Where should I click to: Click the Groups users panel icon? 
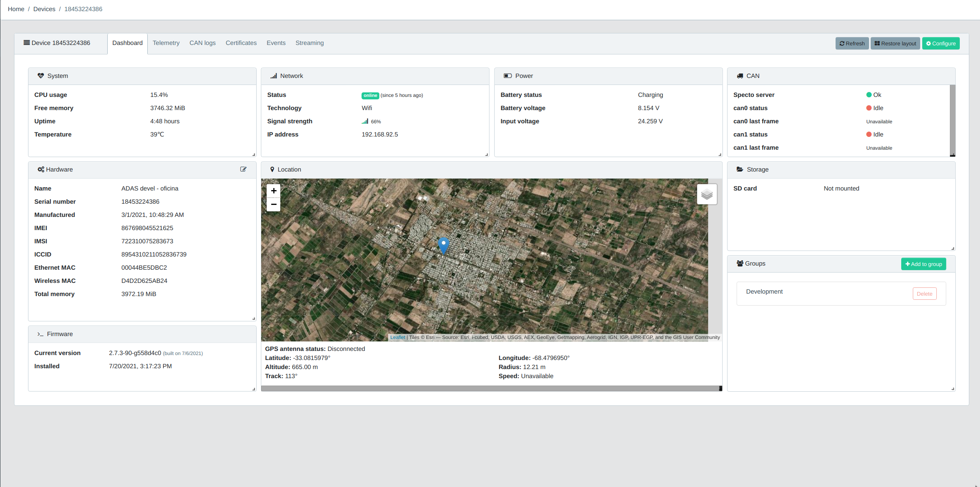[x=740, y=263]
